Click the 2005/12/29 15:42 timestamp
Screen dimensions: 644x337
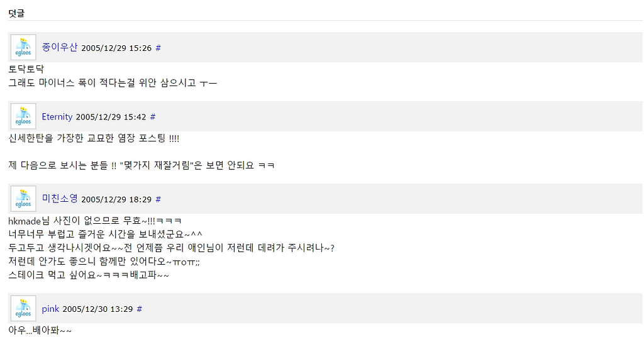coord(111,117)
